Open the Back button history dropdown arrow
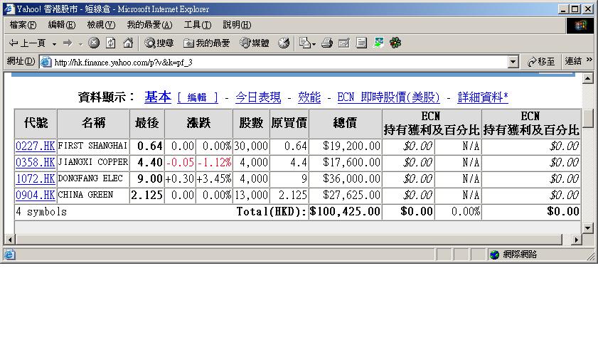This screenshot has width=598, height=364. [54, 43]
